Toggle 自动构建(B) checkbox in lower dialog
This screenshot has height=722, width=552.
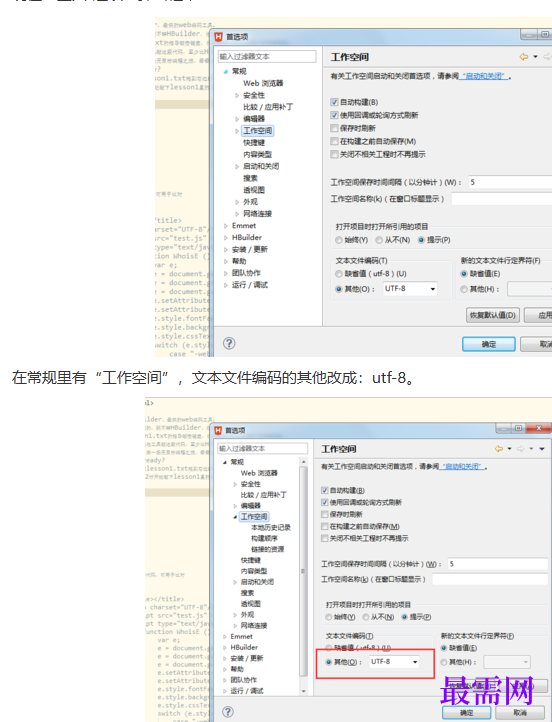point(325,490)
